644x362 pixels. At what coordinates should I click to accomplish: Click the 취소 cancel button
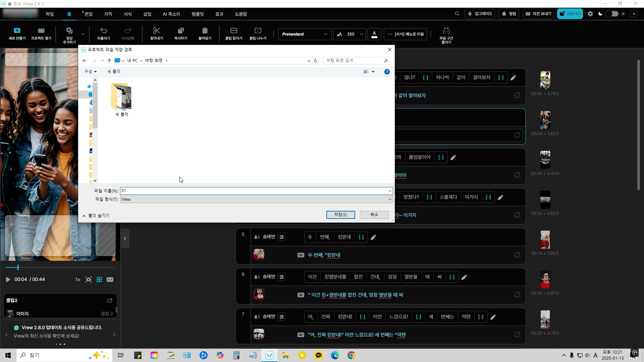point(374,215)
